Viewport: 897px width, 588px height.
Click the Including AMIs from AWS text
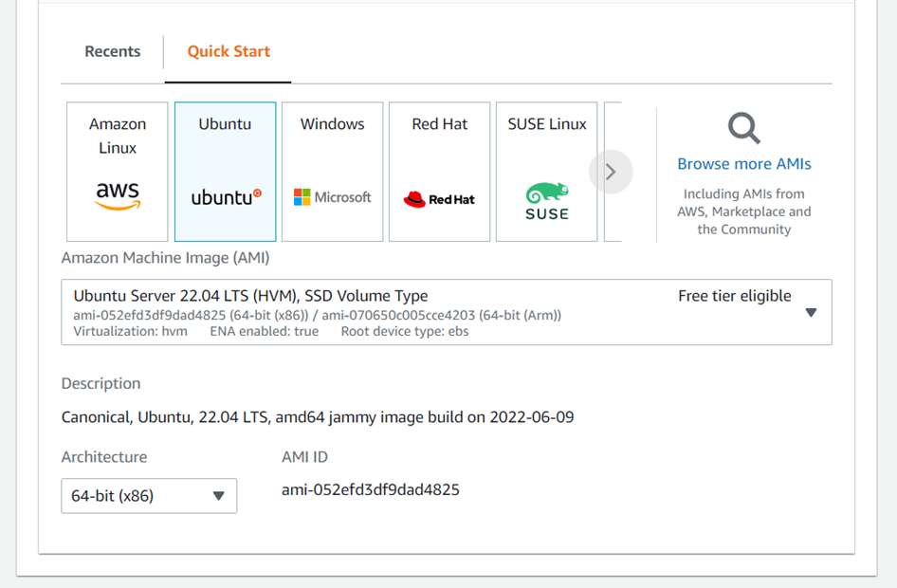pos(743,211)
